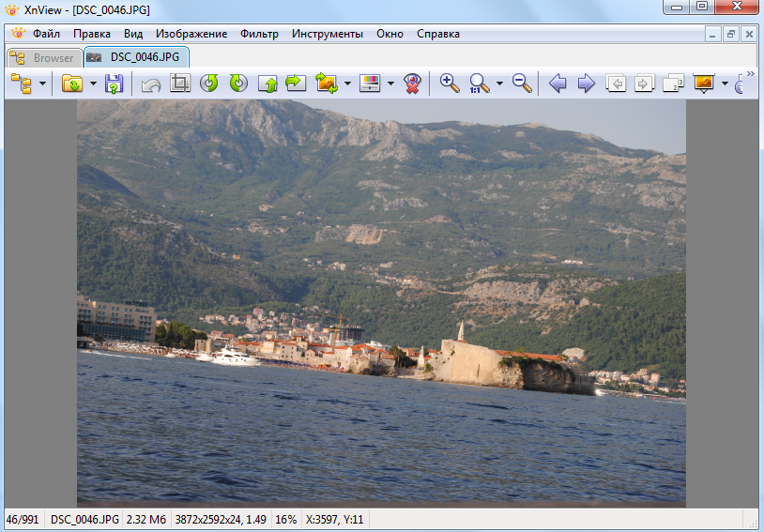
Task: Open the Фильтр menu
Action: click(x=259, y=34)
